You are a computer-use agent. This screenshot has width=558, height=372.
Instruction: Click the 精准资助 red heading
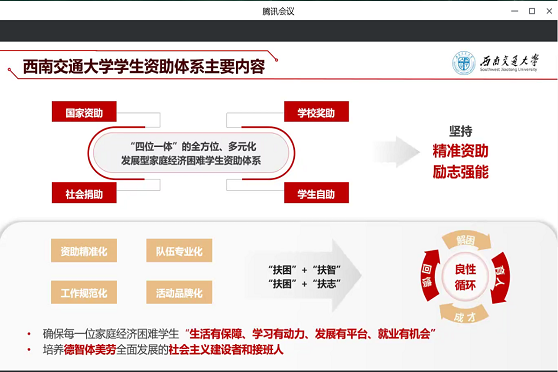pyautogui.click(x=460, y=151)
